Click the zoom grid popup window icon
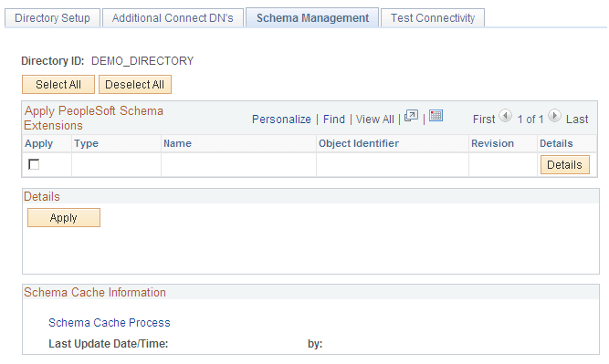Viewport: 609px width, 364px height. coord(411,116)
